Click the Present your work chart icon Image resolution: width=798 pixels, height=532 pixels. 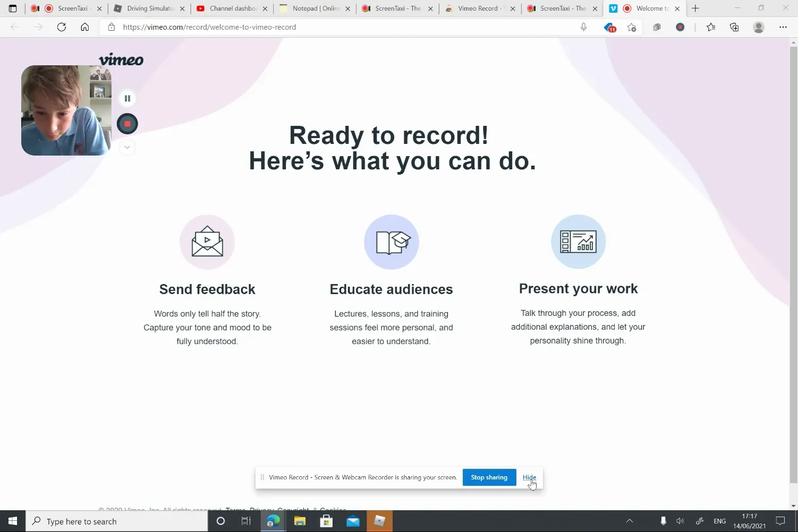click(x=579, y=242)
